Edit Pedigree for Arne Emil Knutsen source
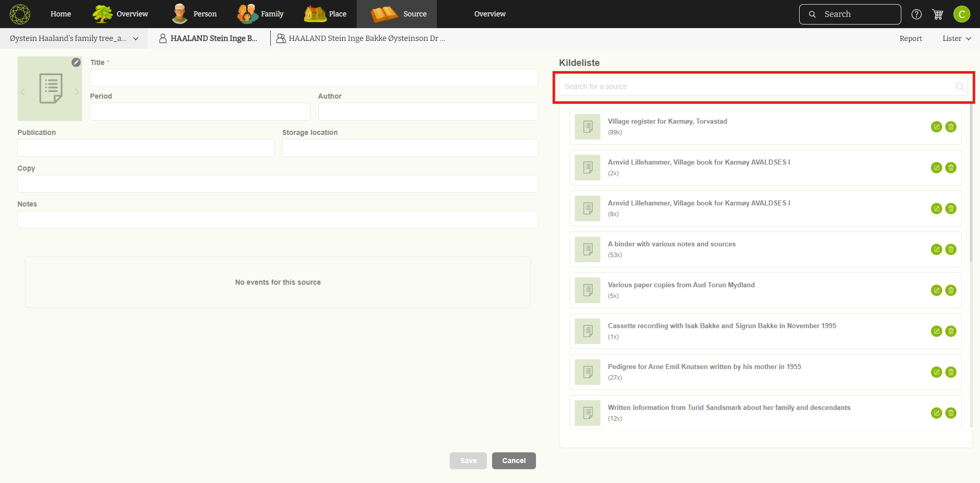 click(x=936, y=372)
